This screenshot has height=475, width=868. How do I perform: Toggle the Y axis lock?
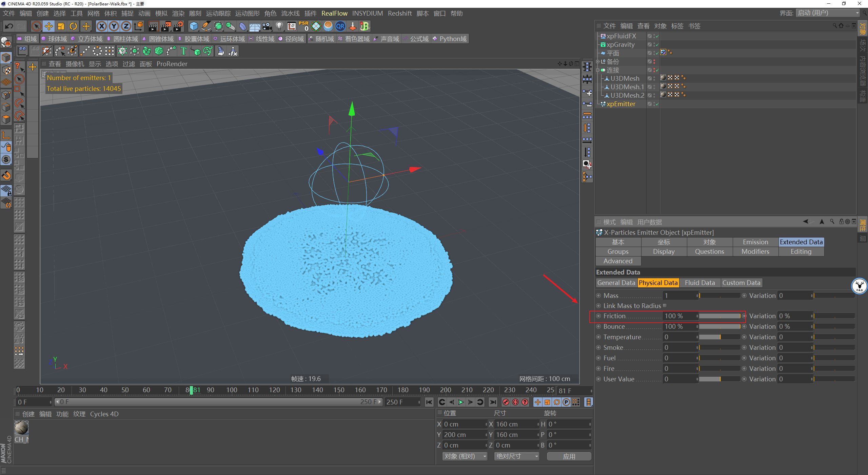pos(114,26)
